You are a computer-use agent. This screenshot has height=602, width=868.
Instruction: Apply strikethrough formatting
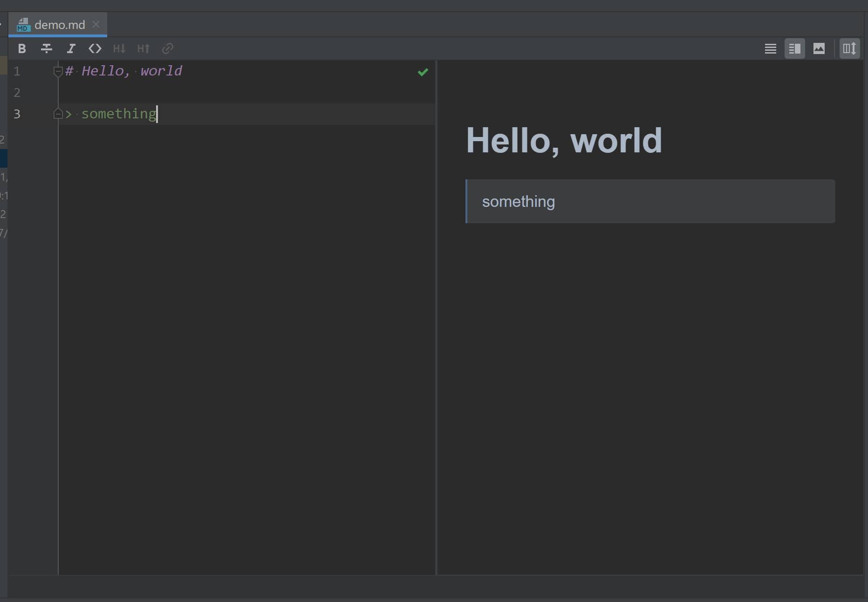point(47,48)
